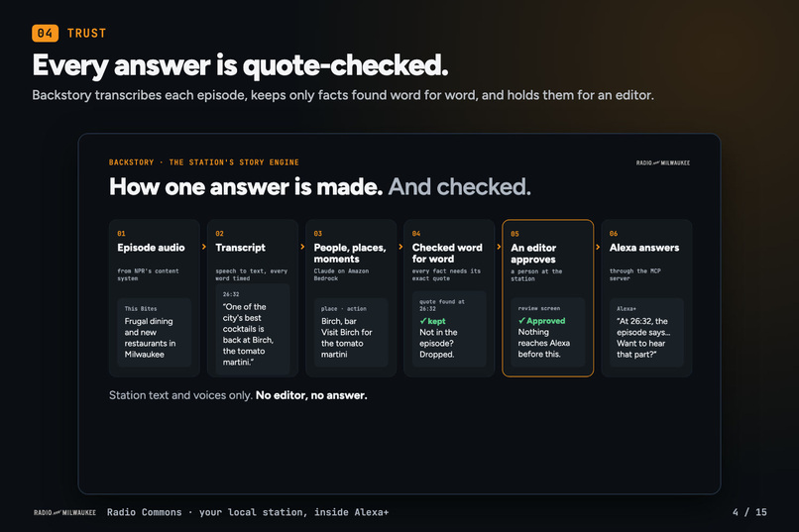The height and width of the screenshot is (532, 799).
Task: Click the orange 04 section badge
Action: [45, 33]
